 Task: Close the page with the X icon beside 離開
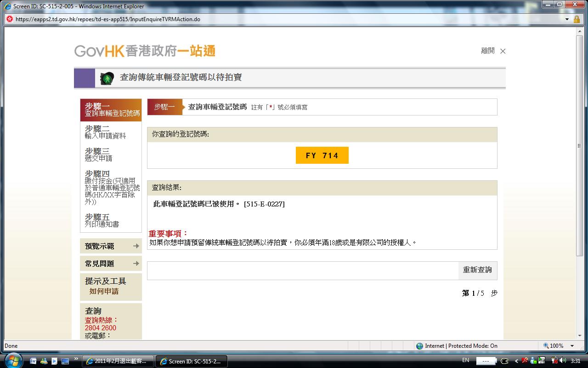click(x=503, y=51)
